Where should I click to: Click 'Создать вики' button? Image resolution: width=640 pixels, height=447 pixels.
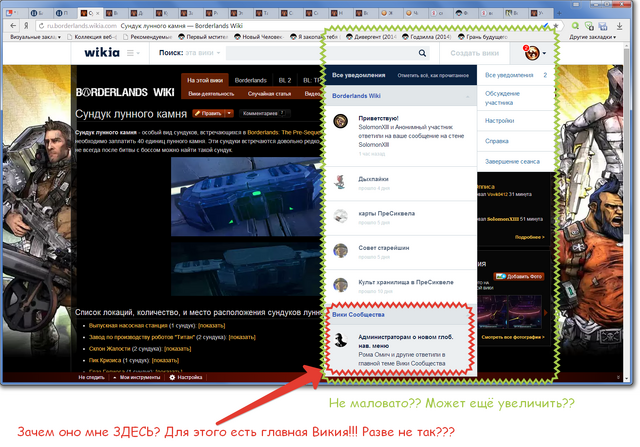(x=474, y=53)
